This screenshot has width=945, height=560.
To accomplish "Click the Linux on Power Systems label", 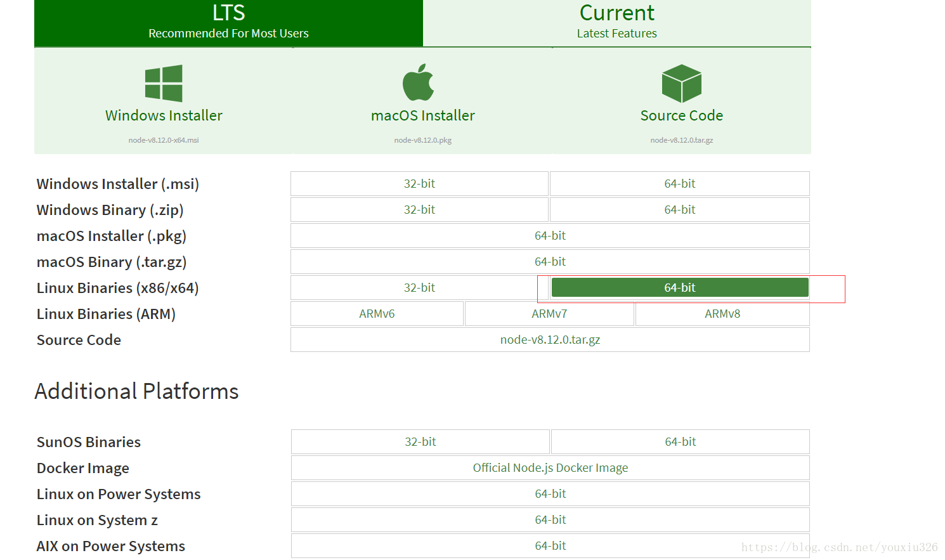I will coord(119,494).
